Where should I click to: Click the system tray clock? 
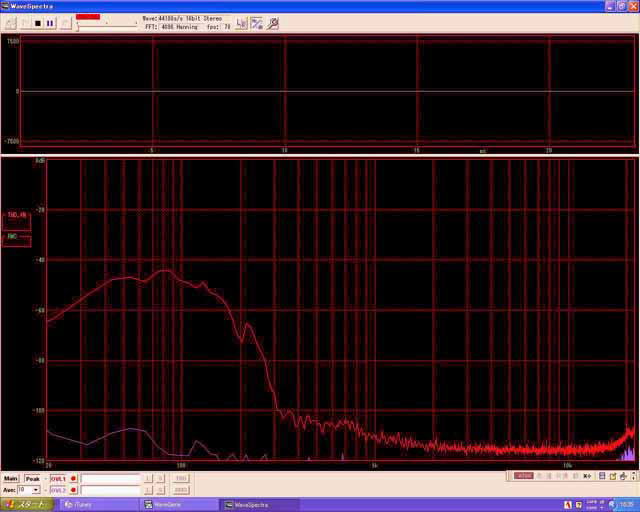[x=629, y=505]
